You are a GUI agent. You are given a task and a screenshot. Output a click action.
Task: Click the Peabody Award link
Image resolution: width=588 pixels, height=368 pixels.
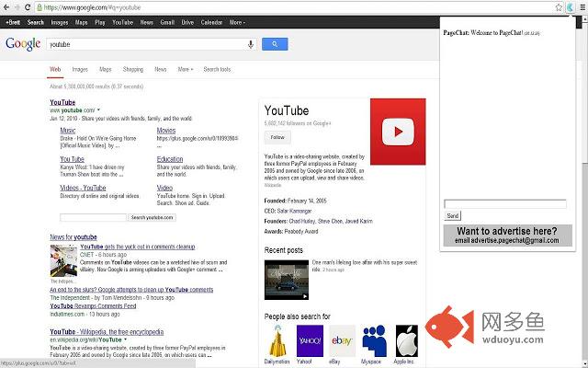pyautogui.click(x=301, y=231)
